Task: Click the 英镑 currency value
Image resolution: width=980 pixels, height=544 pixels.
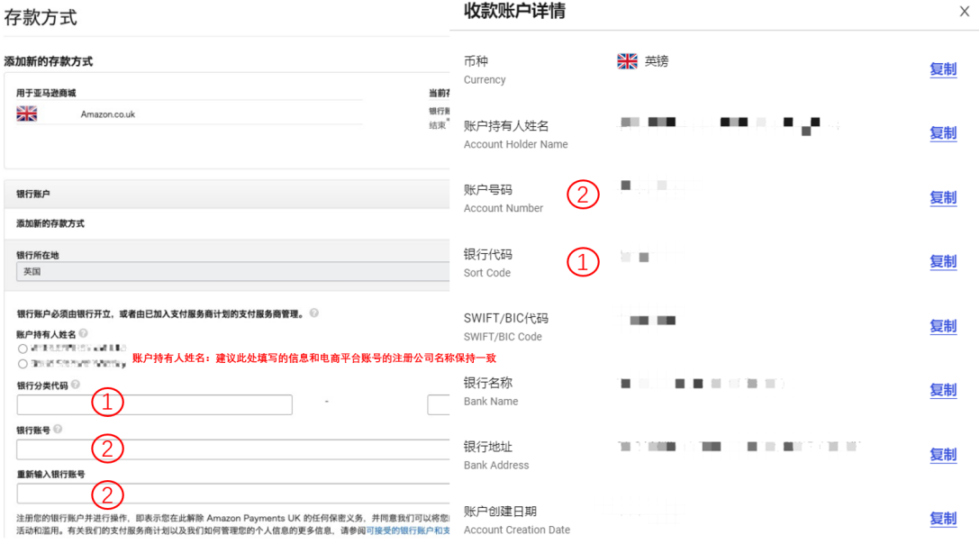Action: tap(657, 61)
